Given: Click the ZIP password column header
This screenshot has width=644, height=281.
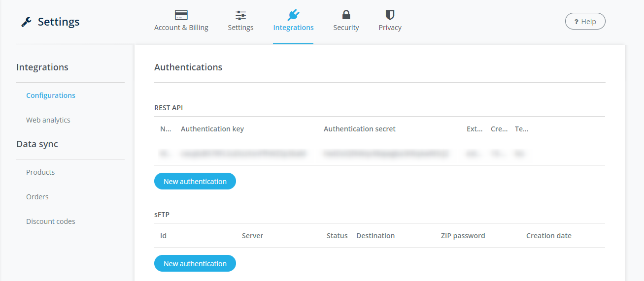Looking at the screenshot, I should [x=463, y=236].
